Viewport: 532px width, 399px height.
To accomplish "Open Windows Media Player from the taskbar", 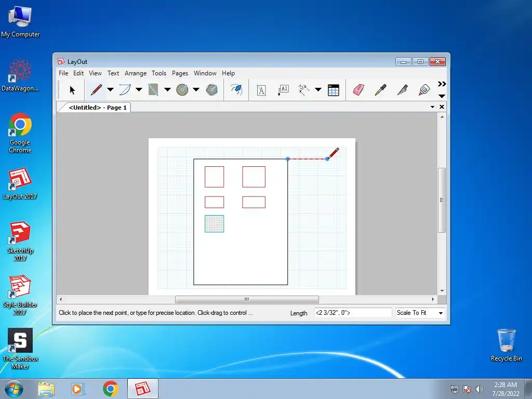I will 78,389.
